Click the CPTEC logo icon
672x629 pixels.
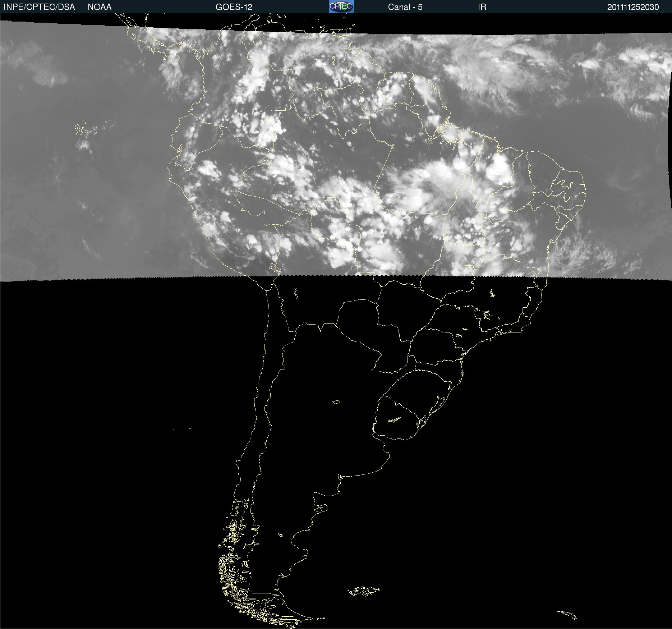pyautogui.click(x=341, y=6)
